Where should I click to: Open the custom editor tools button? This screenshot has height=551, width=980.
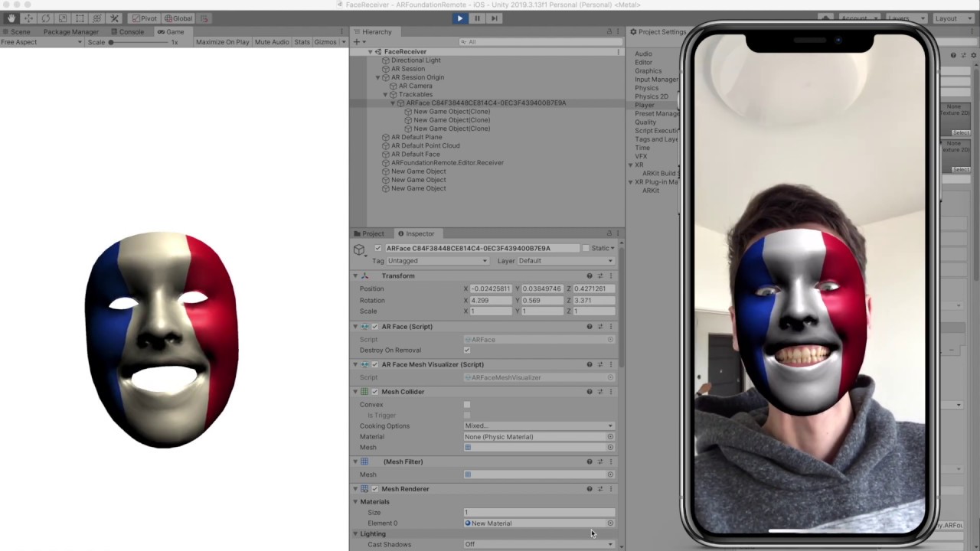114,18
